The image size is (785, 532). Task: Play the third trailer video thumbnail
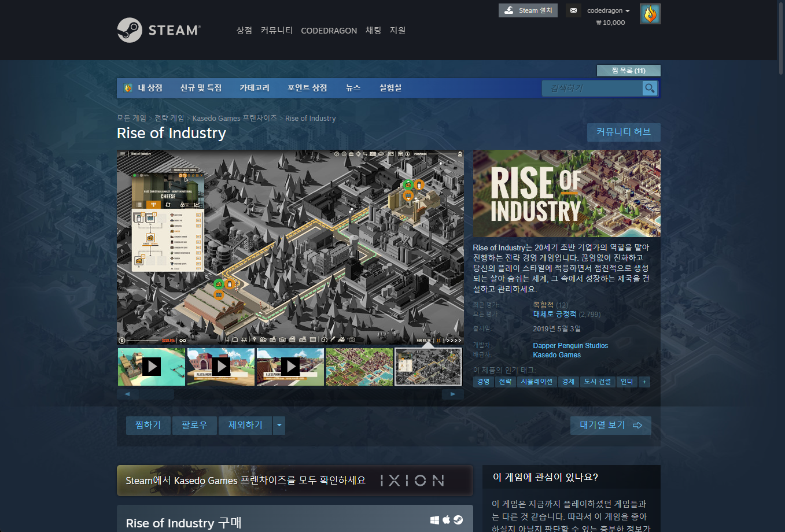coord(290,367)
